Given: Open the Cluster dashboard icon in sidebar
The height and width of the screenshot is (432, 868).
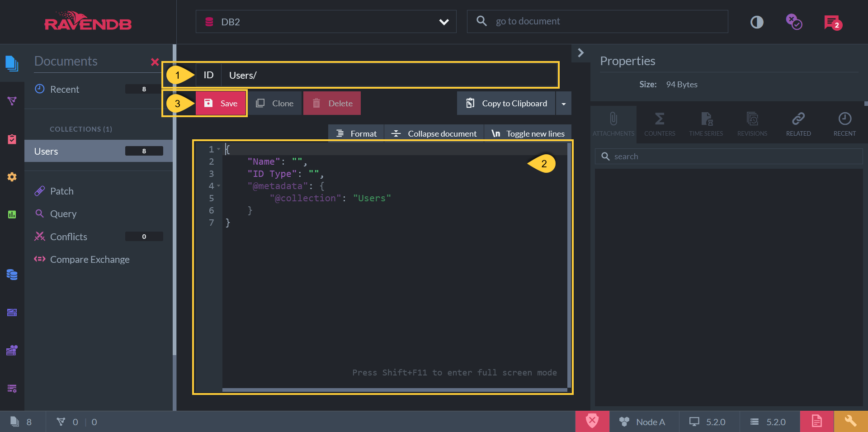Looking at the screenshot, I should (x=12, y=350).
